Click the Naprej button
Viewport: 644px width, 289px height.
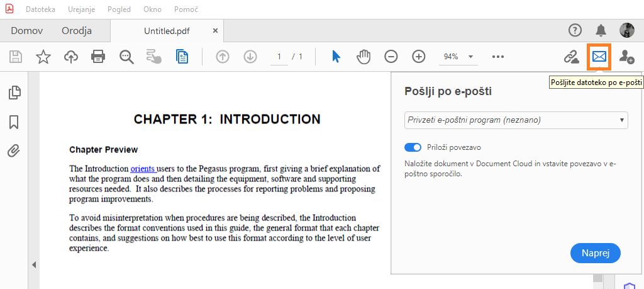click(595, 253)
